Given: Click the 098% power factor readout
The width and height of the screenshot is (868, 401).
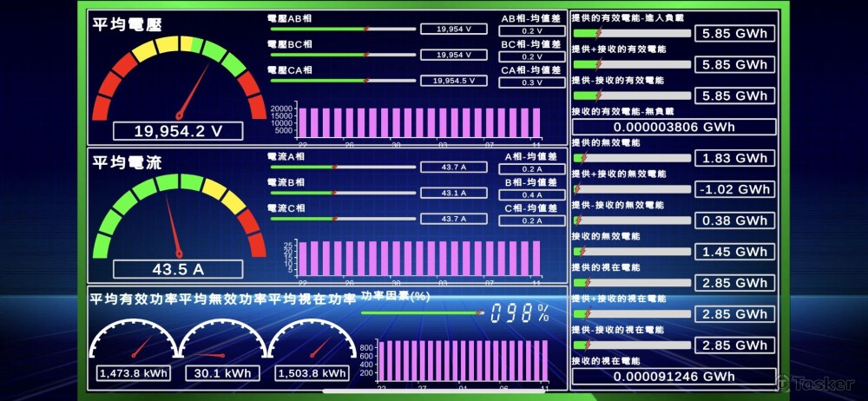Looking at the screenshot, I should pyautogui.click(x=519, y=313).
